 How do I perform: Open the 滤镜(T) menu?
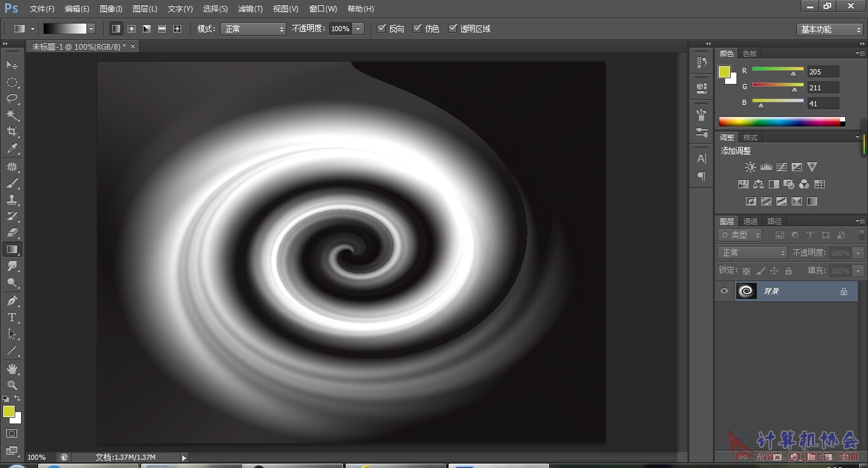click(250, 9)
